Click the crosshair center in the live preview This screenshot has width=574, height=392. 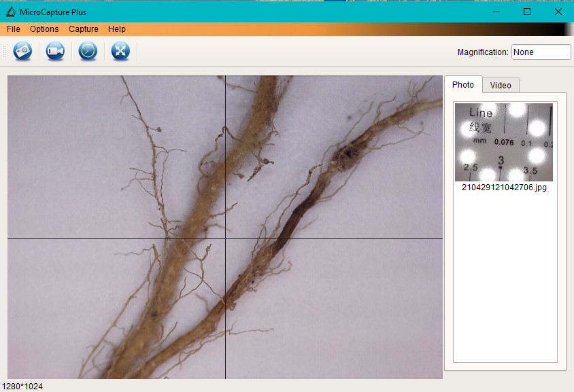[225, 238]
